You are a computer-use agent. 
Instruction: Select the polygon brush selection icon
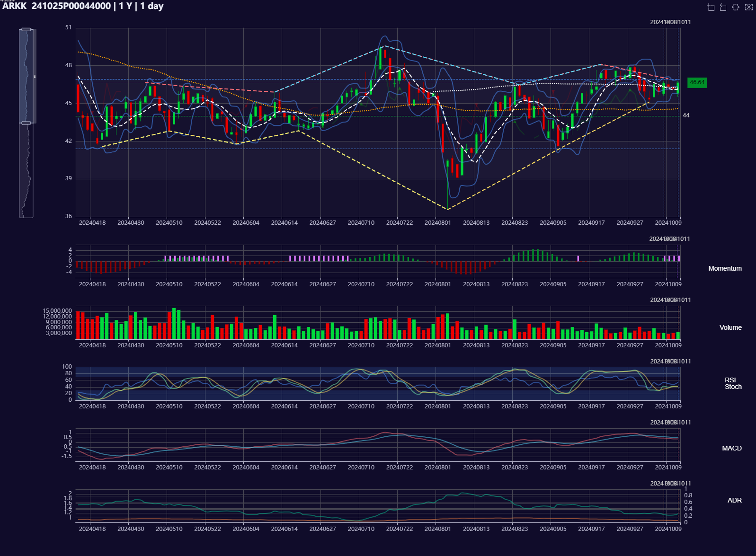tap(736, 7)
